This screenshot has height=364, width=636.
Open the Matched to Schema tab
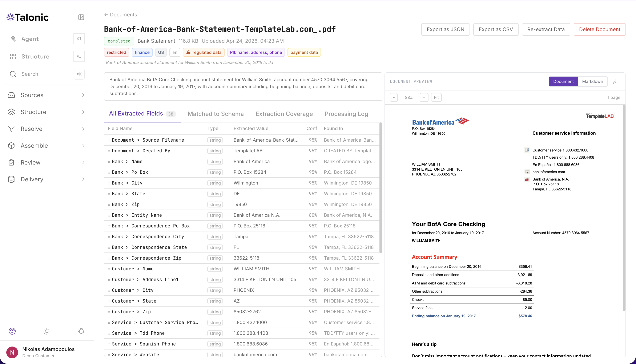tap(216, 114)
